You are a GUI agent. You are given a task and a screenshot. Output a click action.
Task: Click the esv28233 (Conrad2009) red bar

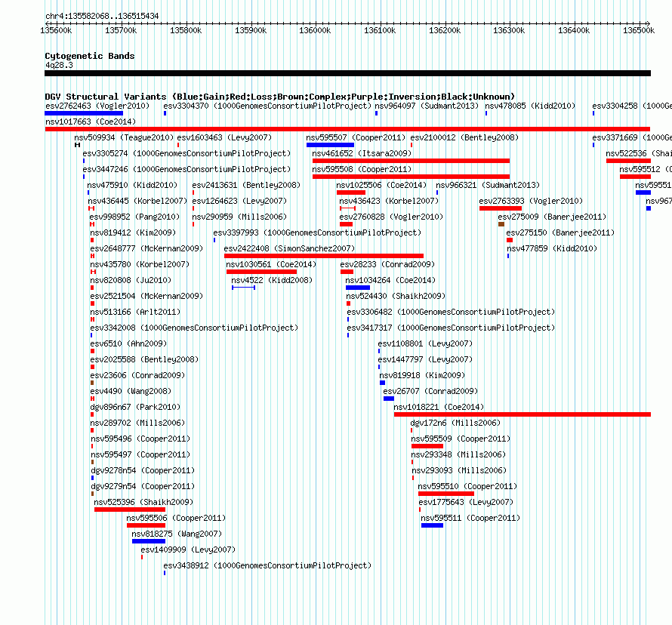point(347,272)
